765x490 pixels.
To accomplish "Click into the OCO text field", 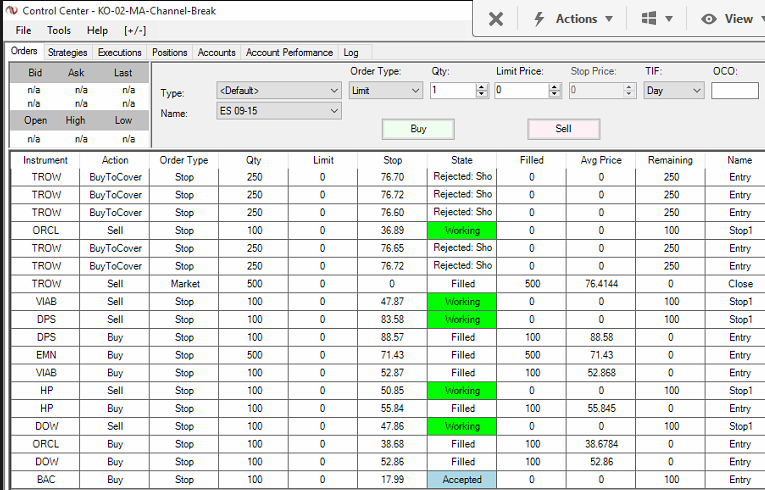I will [x=735, y=90].
